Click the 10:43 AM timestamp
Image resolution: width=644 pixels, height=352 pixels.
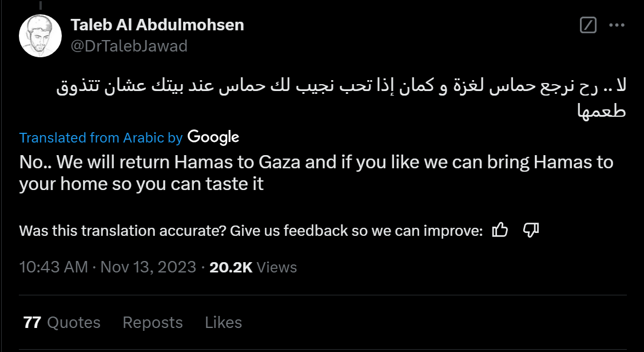pos(53,267)
